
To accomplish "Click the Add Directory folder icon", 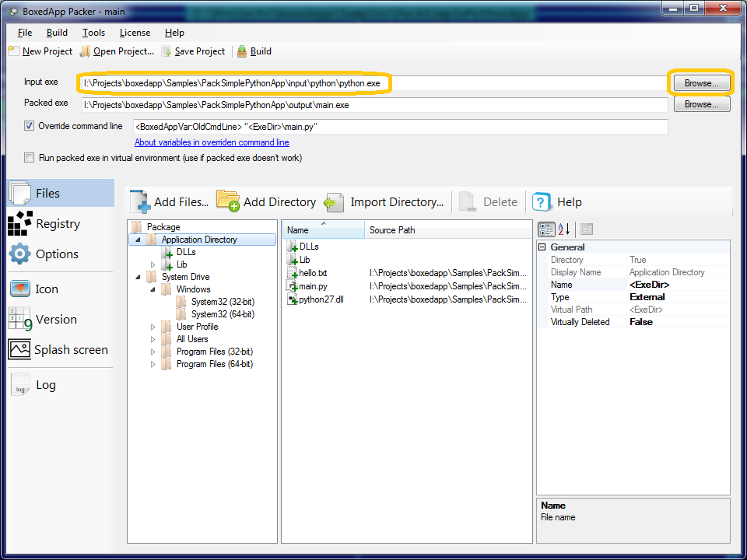I will (x=227, y=202).
